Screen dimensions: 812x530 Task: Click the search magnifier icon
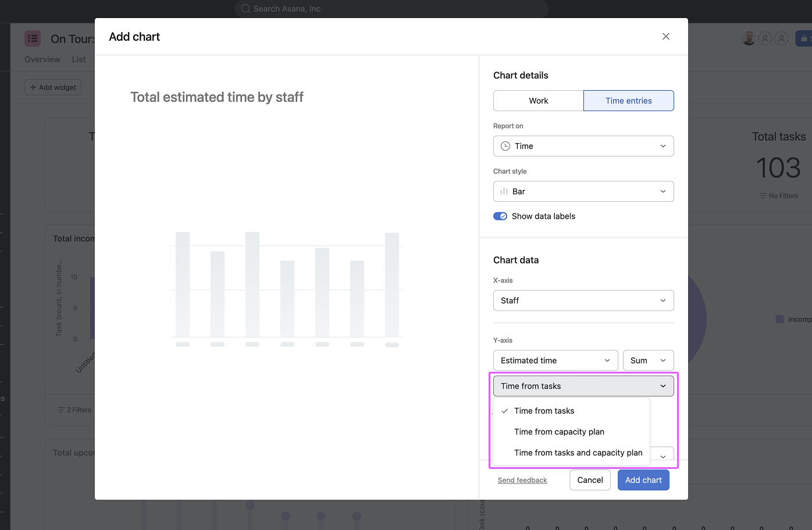point(245,9)
